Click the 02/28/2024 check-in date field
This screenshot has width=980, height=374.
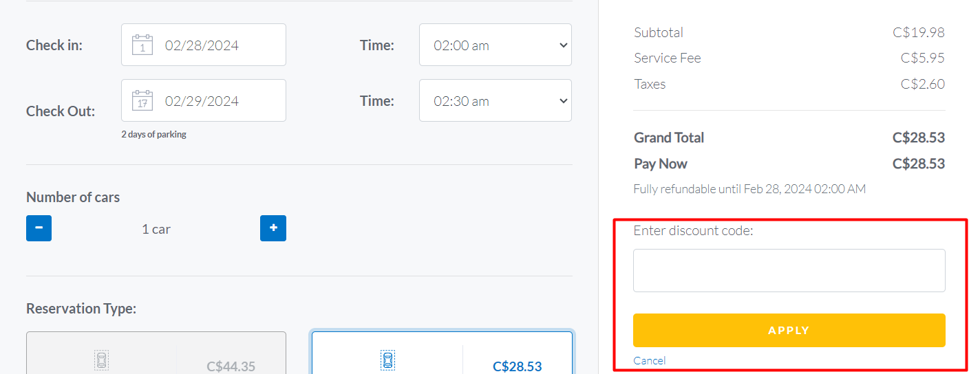202,45
